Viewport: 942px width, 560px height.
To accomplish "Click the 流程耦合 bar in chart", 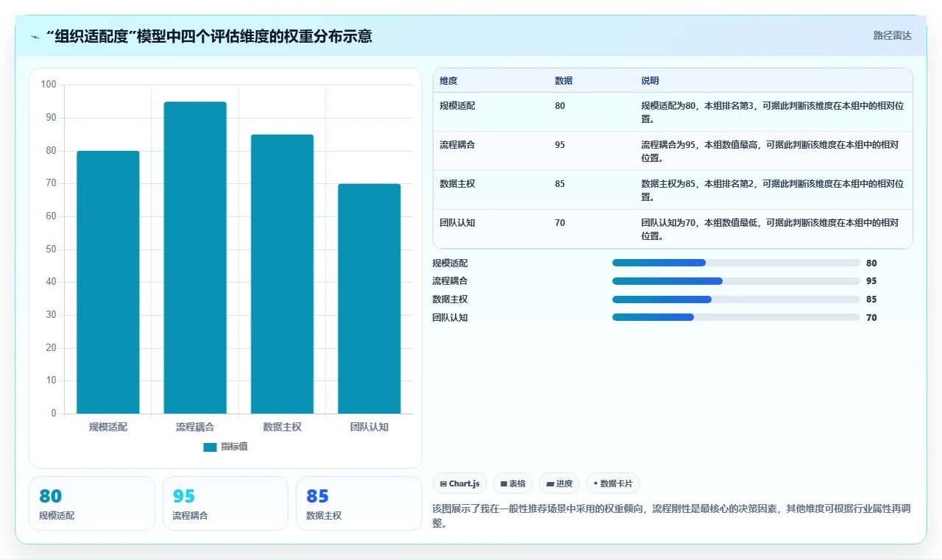I will [x=195, y=258].
